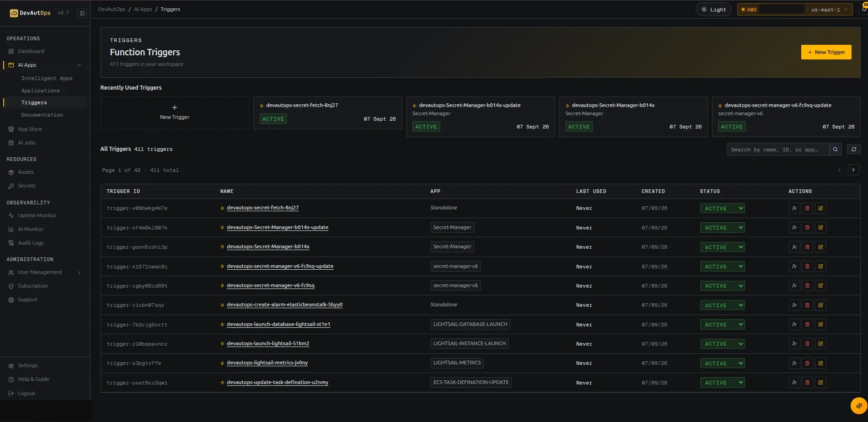Viewport: 868px width, 422px height.
Task: Click the AI Apps breadcrumb link
Action: (x=143, y=9)
